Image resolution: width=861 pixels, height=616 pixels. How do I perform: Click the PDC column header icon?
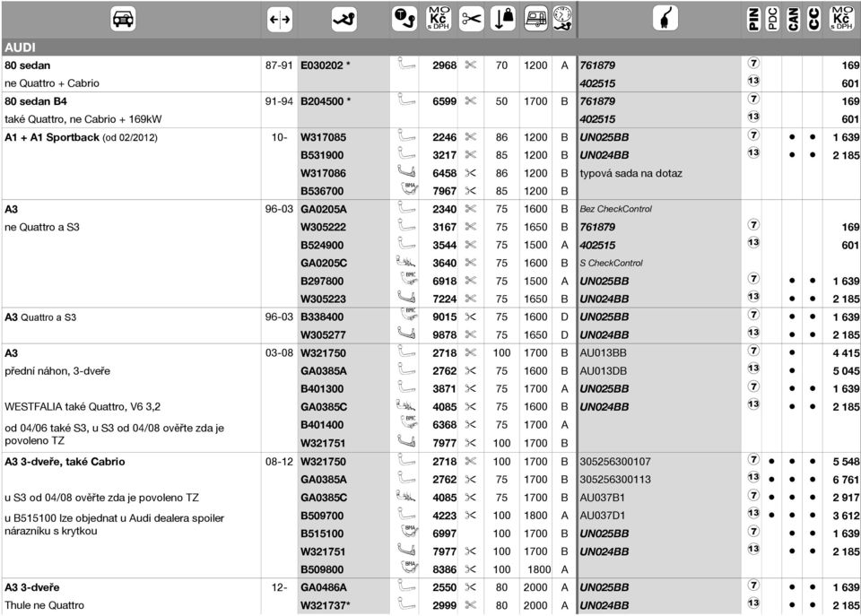(x=772, y=19)
